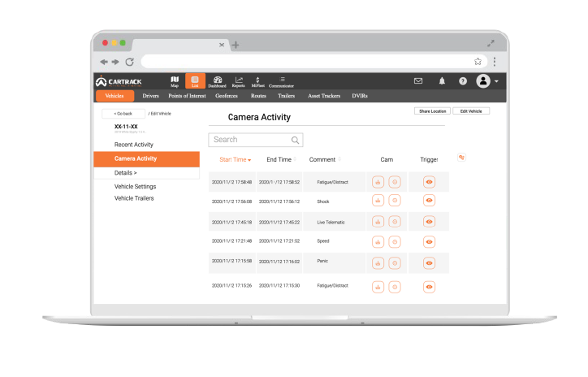Click the browser forward arrow

115,62
